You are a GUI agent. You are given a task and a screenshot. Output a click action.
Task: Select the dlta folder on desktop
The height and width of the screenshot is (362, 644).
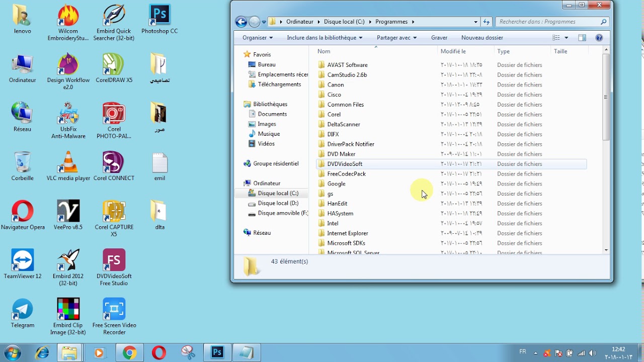coord(159,215)
